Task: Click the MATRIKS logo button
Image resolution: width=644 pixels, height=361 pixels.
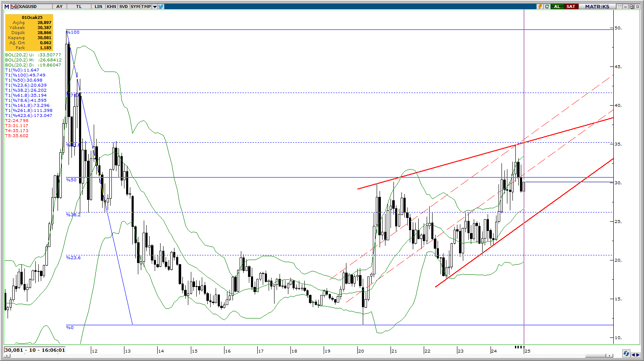Action: coord(597,7)
